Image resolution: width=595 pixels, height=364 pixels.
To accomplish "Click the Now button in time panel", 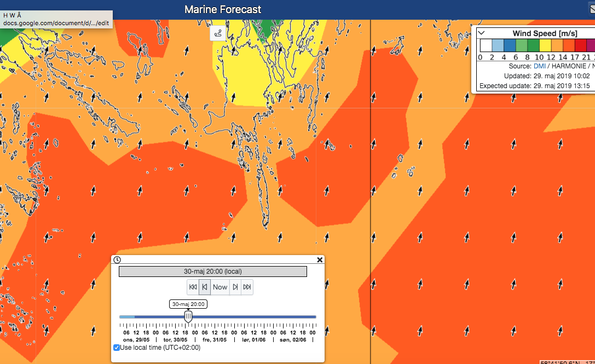I will [220, 287].
